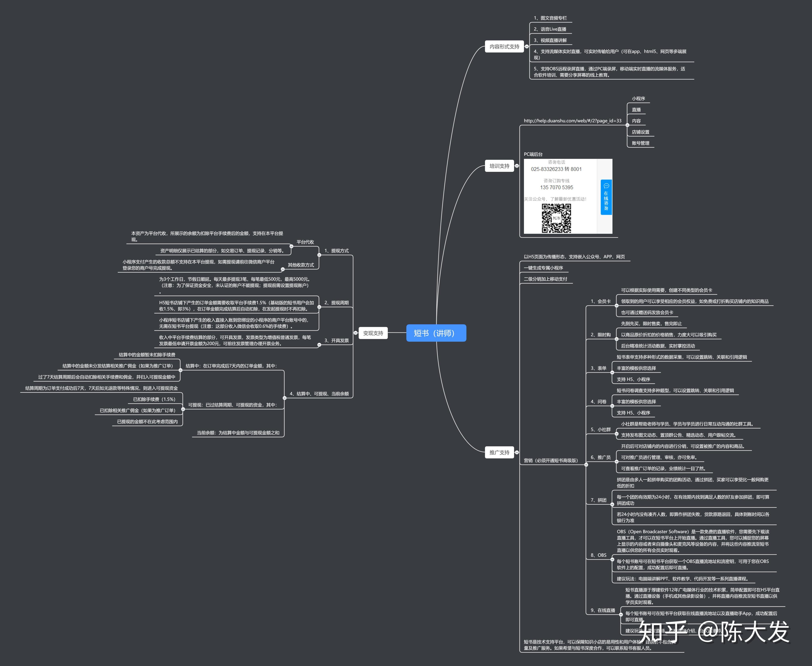Collapse the 其他收款方式 node

[282, 269]
